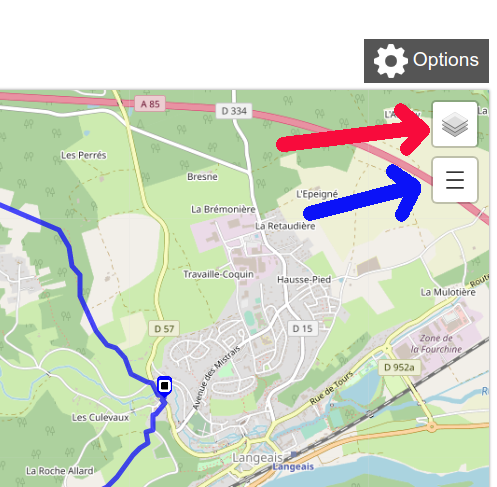Click the Travaille-Coquin place label

point(218,274)
